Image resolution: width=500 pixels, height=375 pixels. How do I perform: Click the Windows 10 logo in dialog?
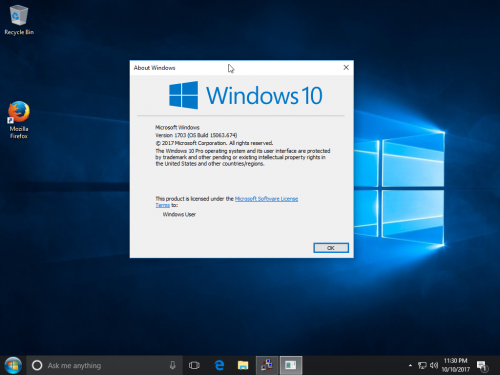246,95
